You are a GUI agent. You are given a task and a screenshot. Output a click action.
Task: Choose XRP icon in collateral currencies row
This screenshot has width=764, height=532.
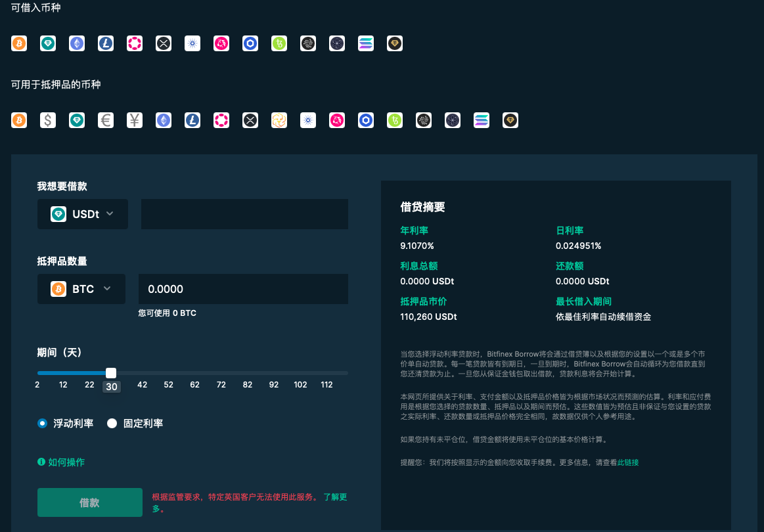tap(250, 120)
